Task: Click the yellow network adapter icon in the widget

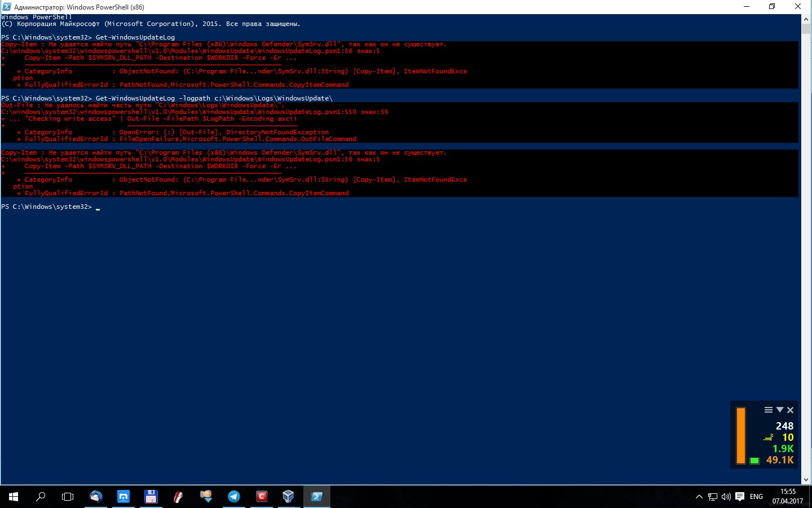Action: tap(769, 437)
